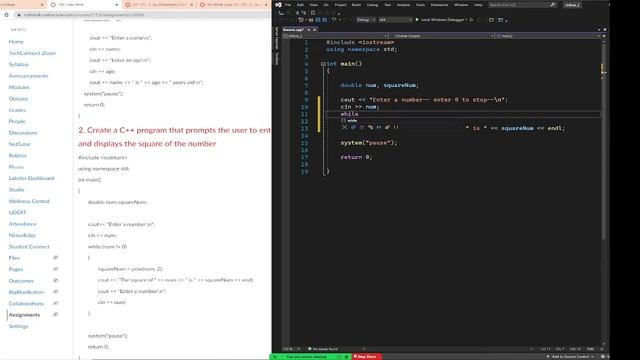Screen dimensions: 640x360
Task: Start the Local Windows Debugger
Action: click(441, 20)
